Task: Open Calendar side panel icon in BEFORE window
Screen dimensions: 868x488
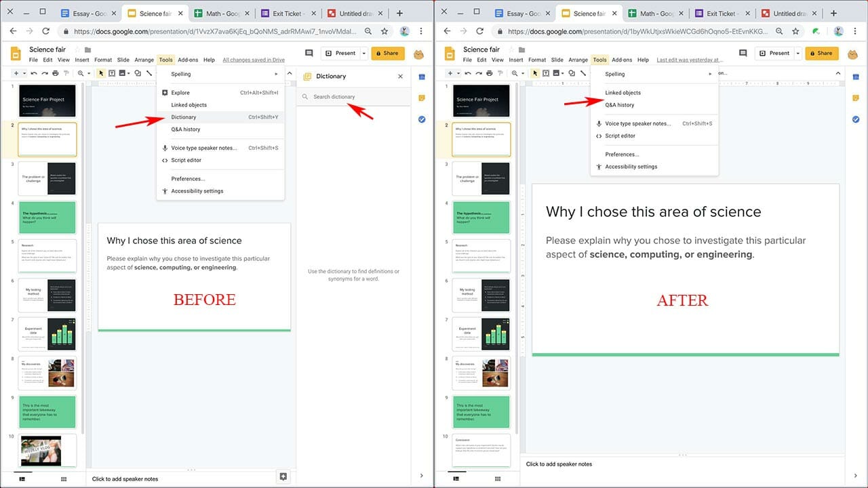Action: tap(422, 77)
